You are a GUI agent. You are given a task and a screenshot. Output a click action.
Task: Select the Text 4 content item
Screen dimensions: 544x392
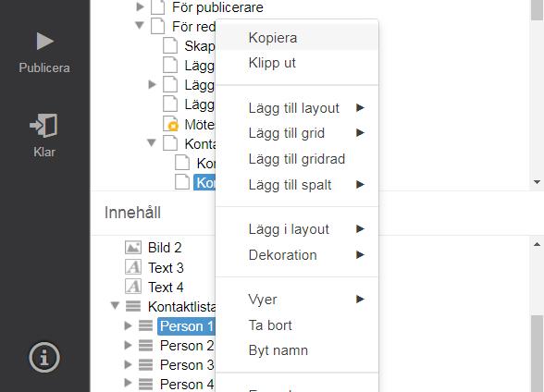point(166,287)
